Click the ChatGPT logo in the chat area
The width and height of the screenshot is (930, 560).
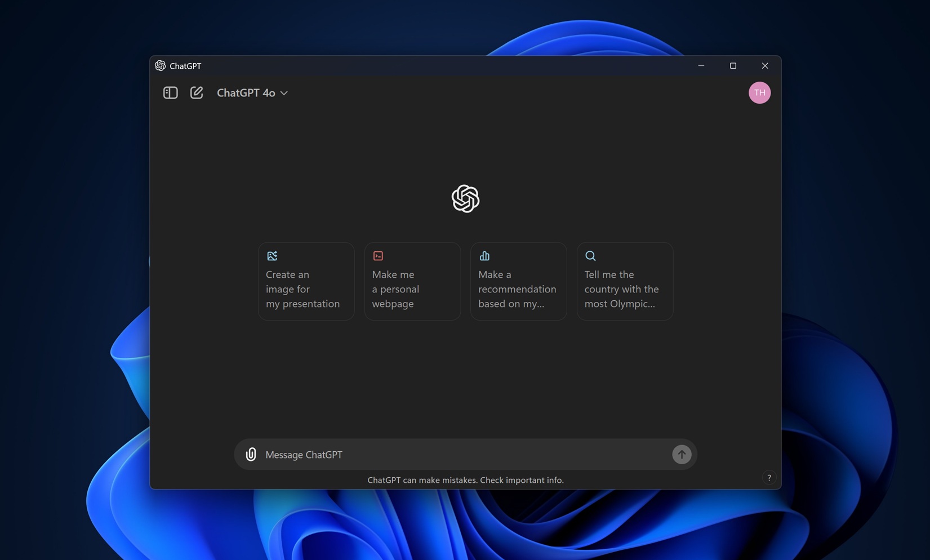465,198
